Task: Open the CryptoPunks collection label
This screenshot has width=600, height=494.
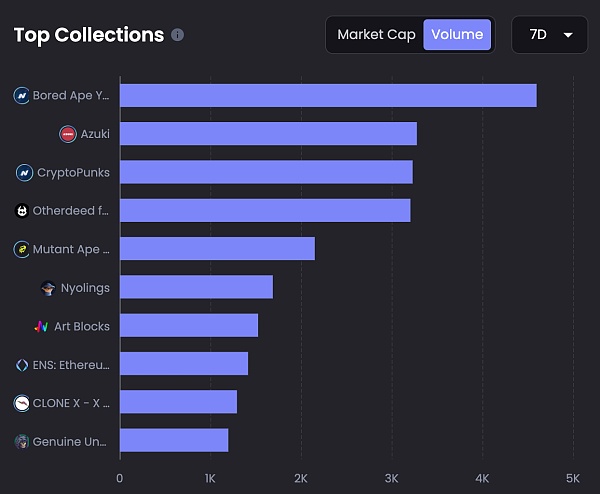Action: 73,173
